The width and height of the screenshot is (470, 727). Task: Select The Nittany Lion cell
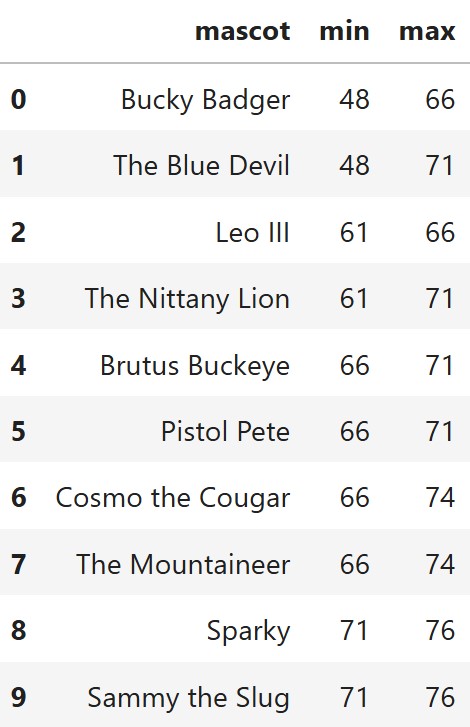(x=187, y=298)
